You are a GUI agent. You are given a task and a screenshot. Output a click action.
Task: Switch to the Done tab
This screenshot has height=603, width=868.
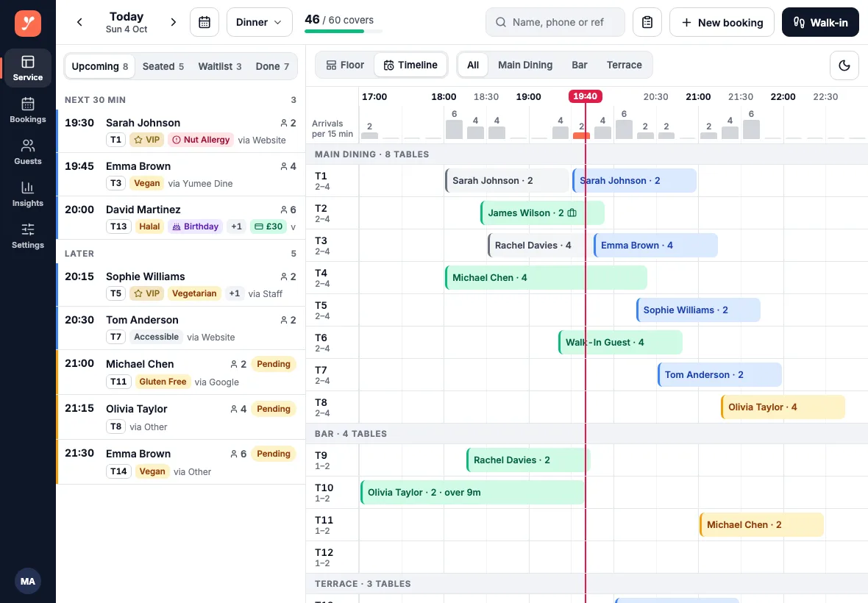click(x=272, y=66)
